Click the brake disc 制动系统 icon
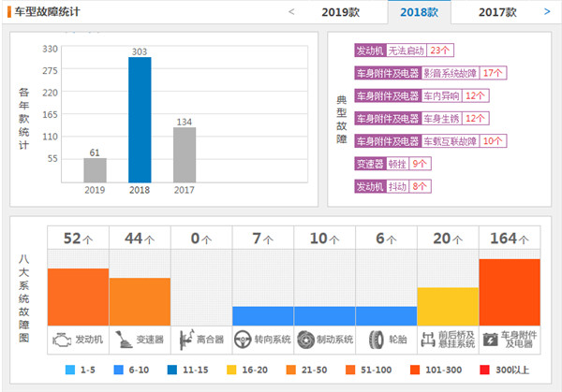Screen dimensions: 562x392 tap(305, 339)
